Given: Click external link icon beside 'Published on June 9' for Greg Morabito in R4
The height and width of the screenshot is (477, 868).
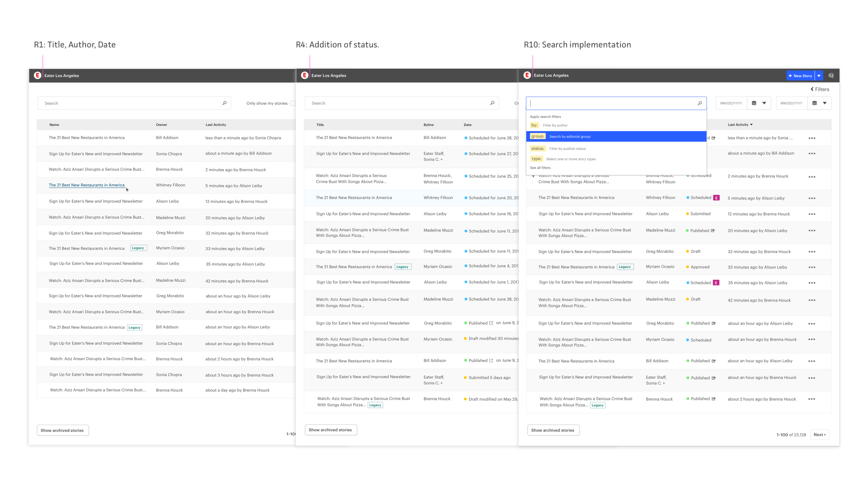Looking at the screenshot, I should point(491,323).
